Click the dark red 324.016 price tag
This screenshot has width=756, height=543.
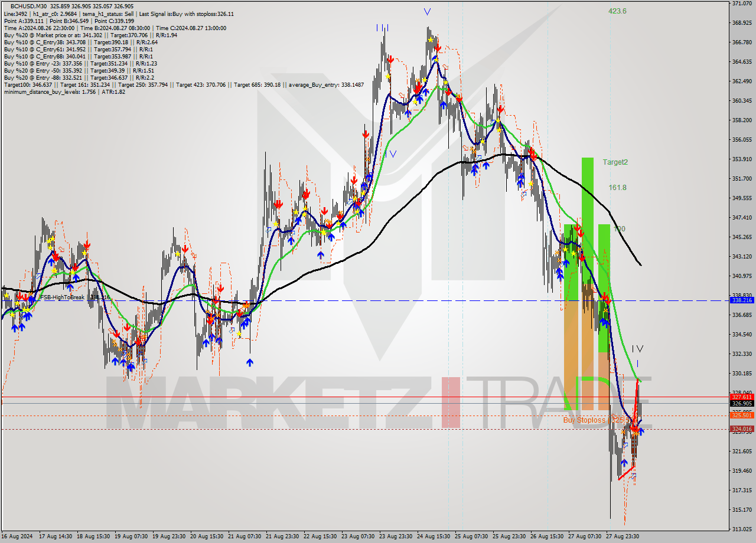(x=742, y=429)
